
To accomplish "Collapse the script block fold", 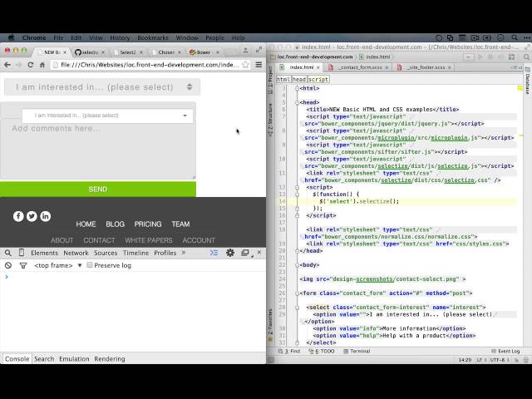I will (298, 187).
